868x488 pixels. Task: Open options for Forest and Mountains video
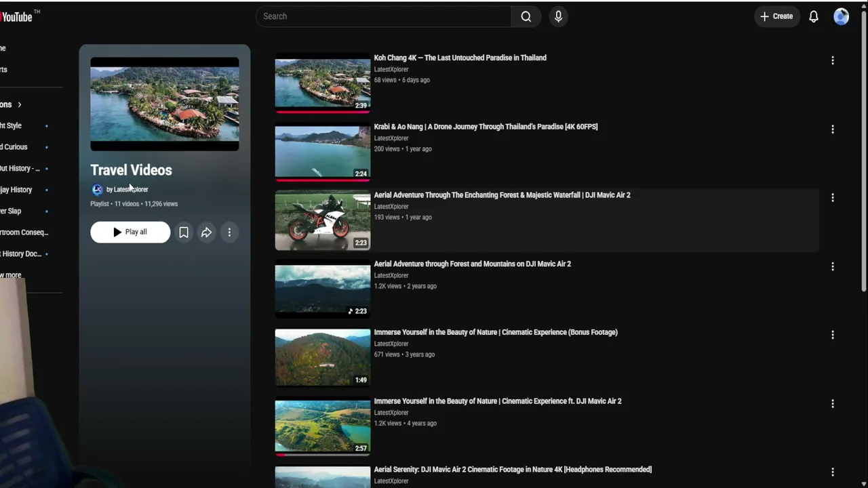[x=833, y=266]
